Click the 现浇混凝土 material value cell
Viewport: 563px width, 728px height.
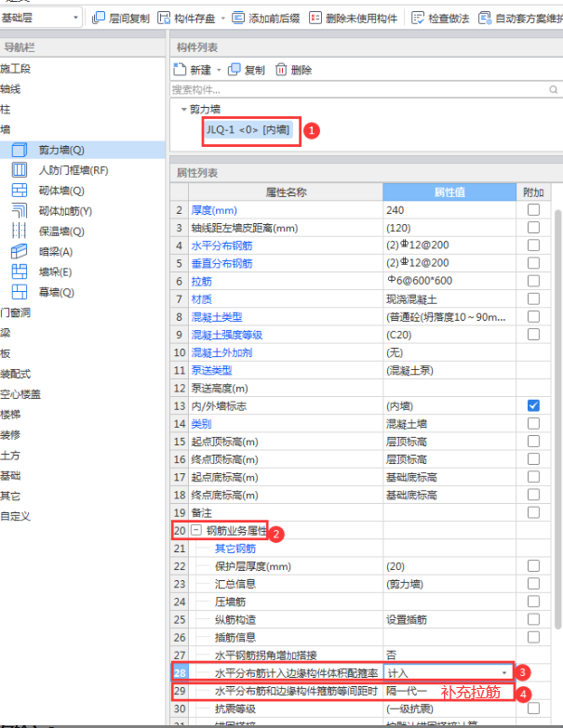coord(449,299)
